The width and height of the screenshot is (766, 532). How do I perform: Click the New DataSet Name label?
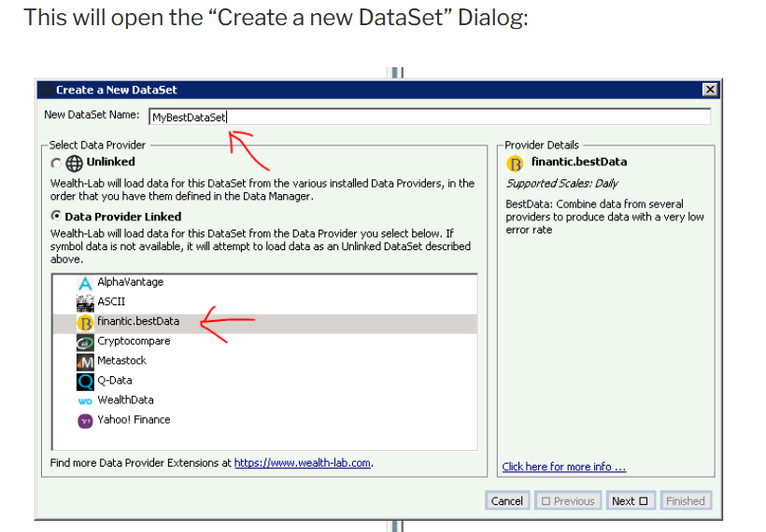[92, 115]
